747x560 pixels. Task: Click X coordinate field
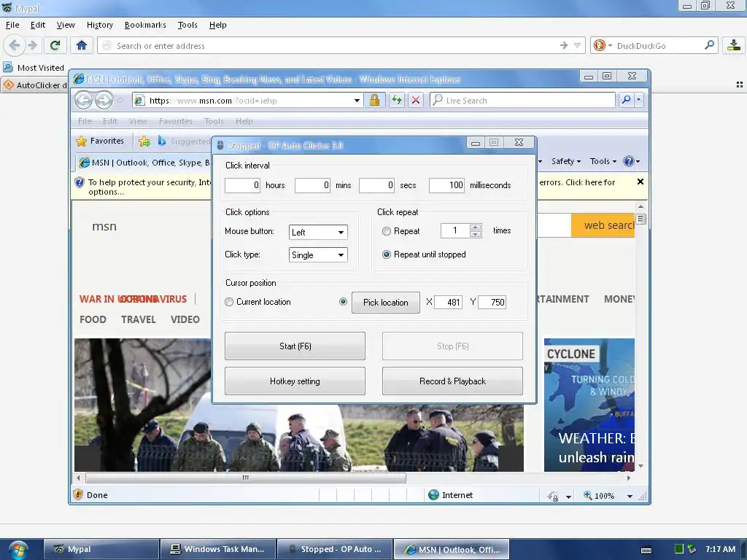click(449, 302)
